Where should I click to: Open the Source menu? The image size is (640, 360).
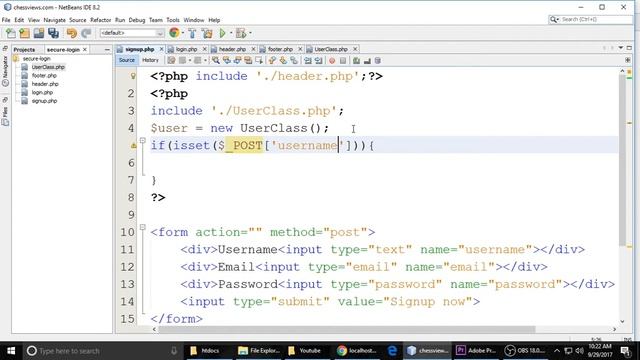(x=78, y=20)
